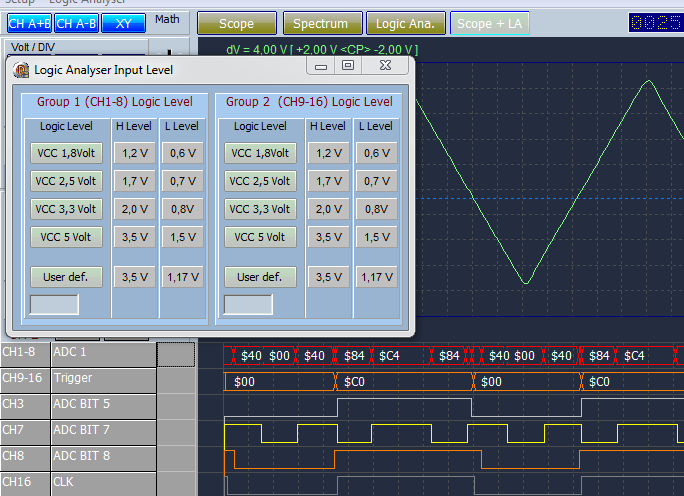Switch to the Scope + LA view tab
Screen dimensions: 684x496
[x=489, y=24]
